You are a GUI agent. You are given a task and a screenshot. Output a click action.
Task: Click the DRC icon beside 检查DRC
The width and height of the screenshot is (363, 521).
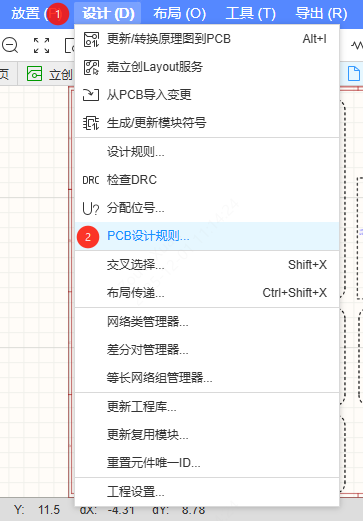[91, 180]
